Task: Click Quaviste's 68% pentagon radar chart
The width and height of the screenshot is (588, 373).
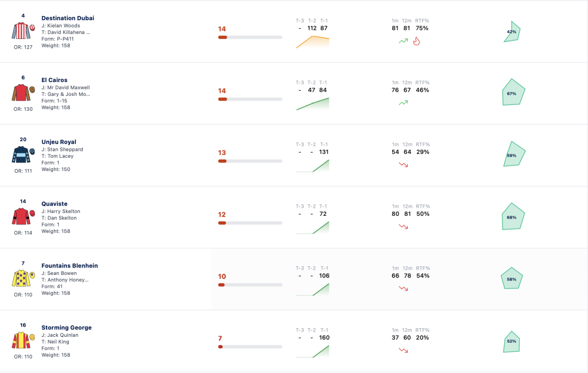Action: 513,216
